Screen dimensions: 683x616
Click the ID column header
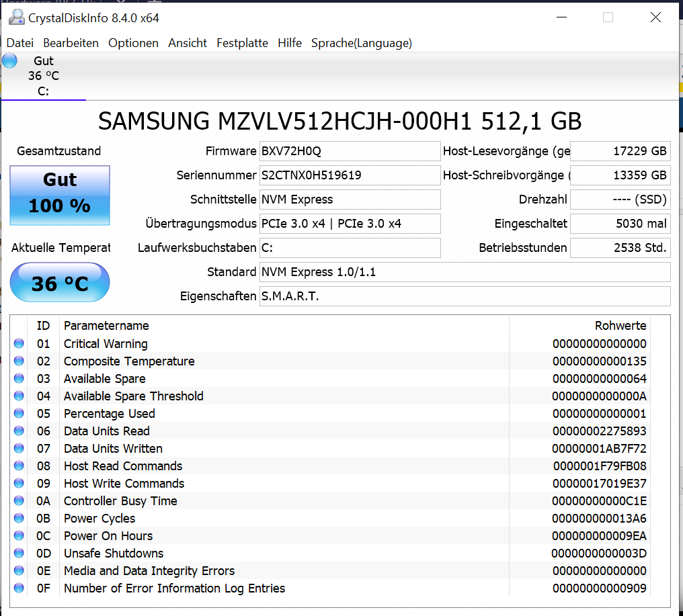click(x=43, y=326)
